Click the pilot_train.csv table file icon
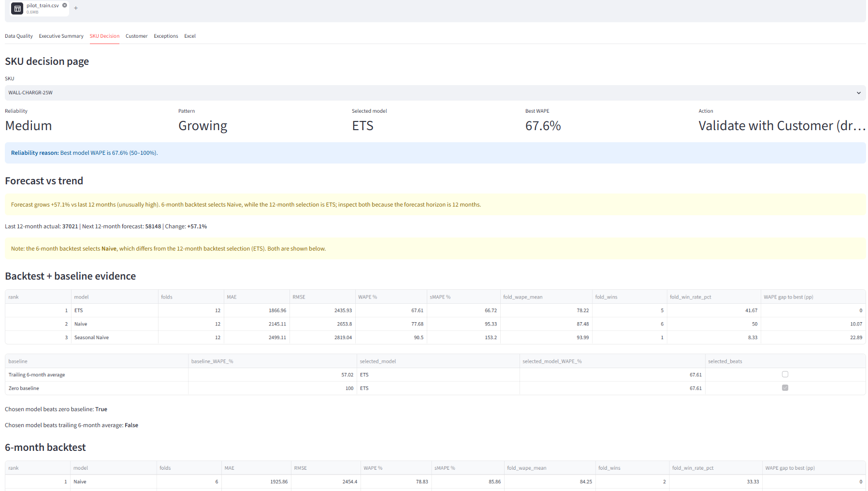 tap(17, 8)
